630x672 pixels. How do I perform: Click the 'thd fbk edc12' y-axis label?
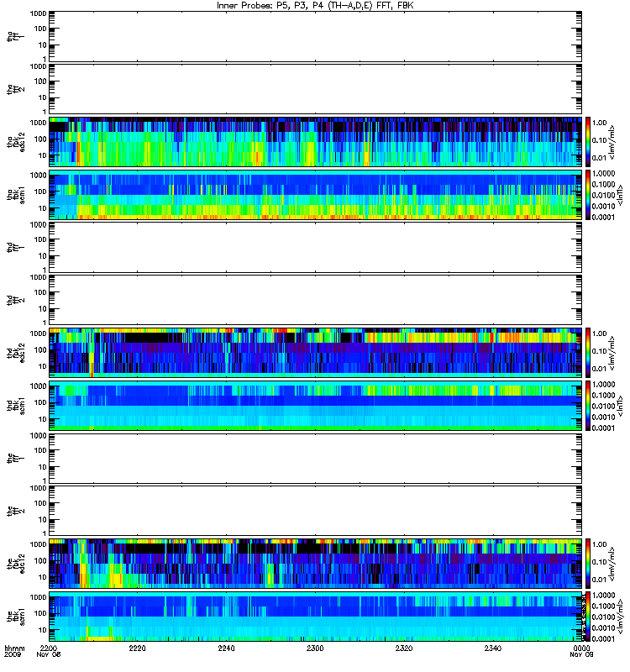(x=15, y=352)
